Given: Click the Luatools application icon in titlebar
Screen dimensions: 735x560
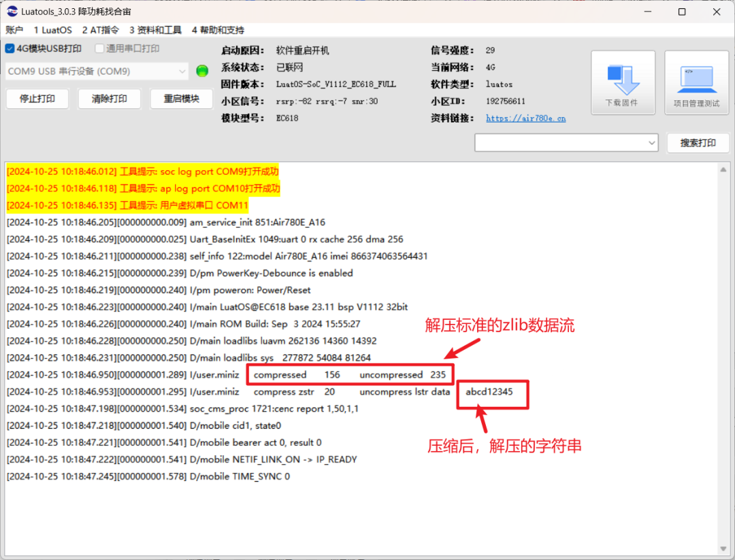Looking at the screenshot, I should tap(11, 11).
